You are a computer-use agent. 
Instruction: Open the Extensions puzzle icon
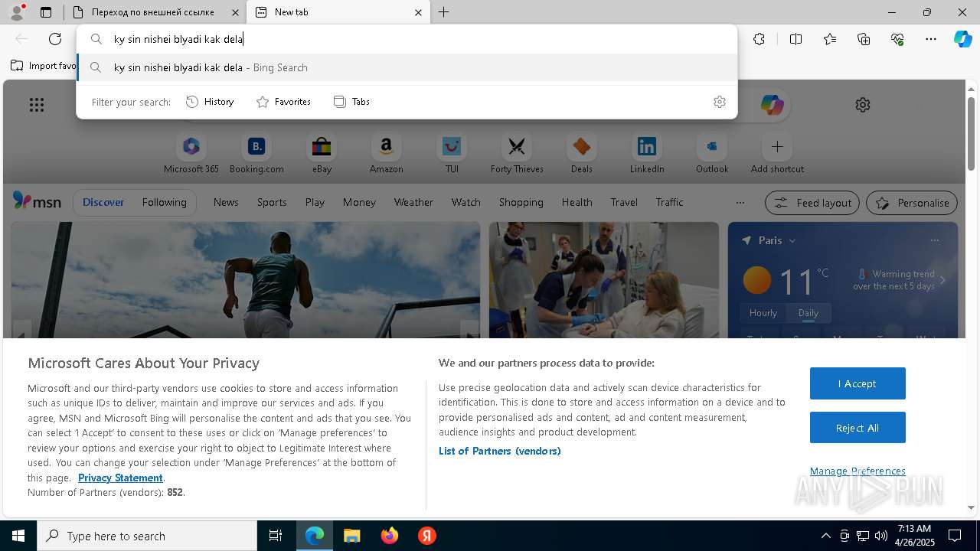point(759,39)
